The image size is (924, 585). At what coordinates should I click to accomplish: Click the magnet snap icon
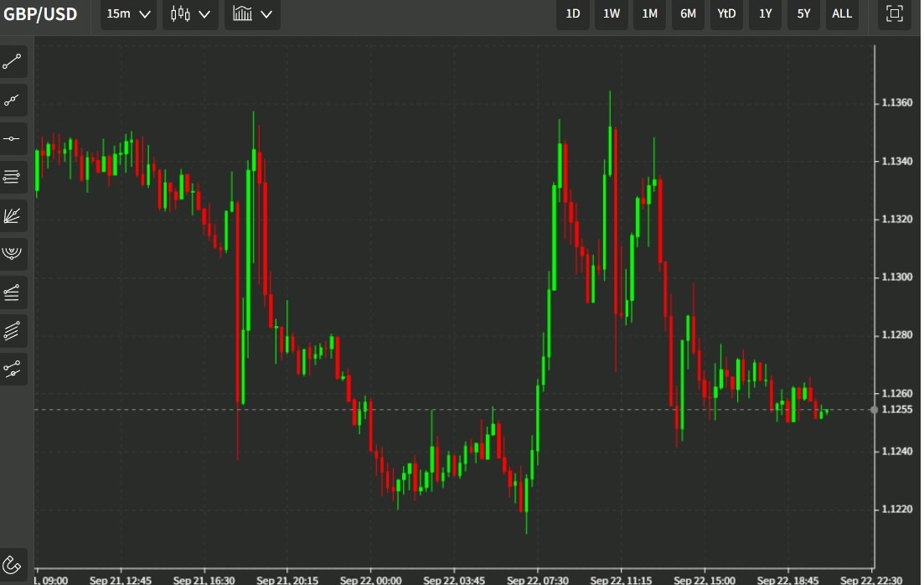(x=13, y=564)
